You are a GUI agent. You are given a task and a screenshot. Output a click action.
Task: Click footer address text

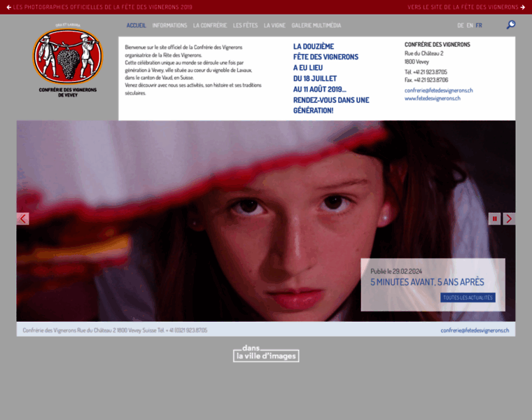click(x=115, y=330)
